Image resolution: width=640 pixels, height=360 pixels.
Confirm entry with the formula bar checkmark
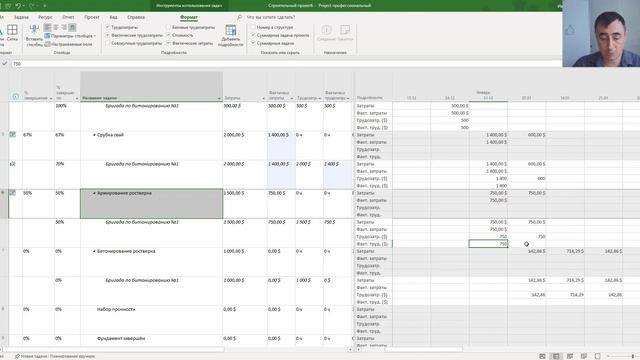(4, 64)
